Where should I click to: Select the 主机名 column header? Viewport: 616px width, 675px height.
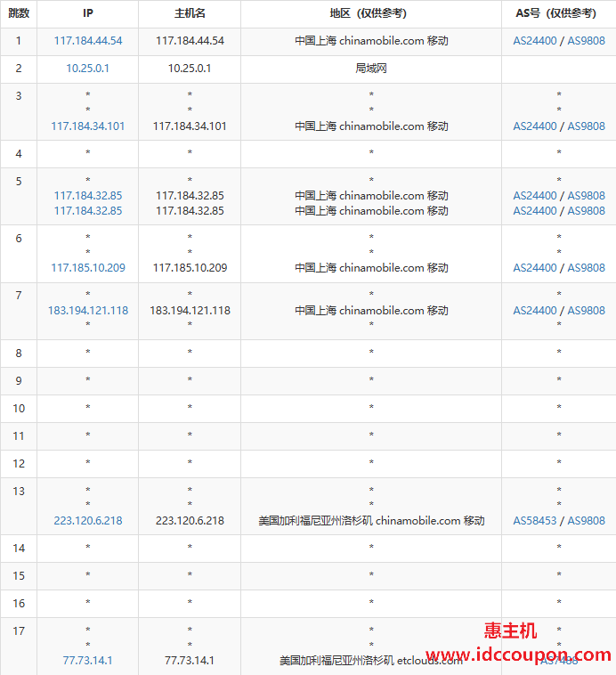(190, 13)
